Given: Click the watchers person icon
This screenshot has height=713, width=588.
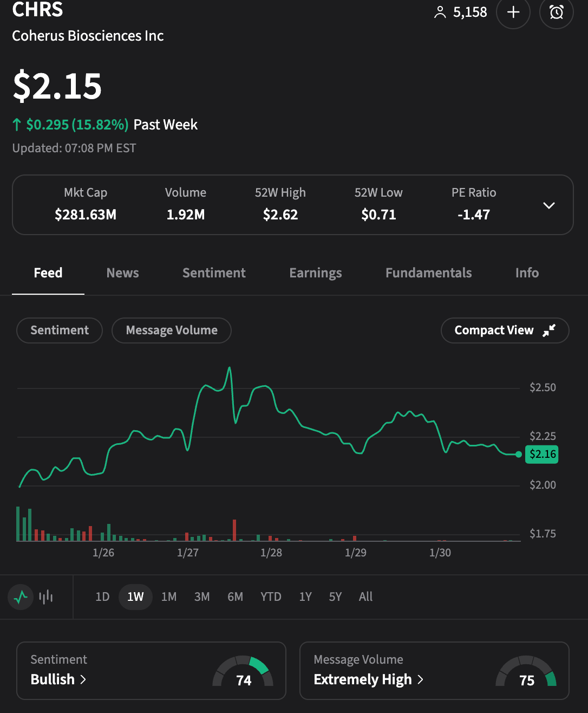Looking at the screenshot, I should [x=440, y=12].
